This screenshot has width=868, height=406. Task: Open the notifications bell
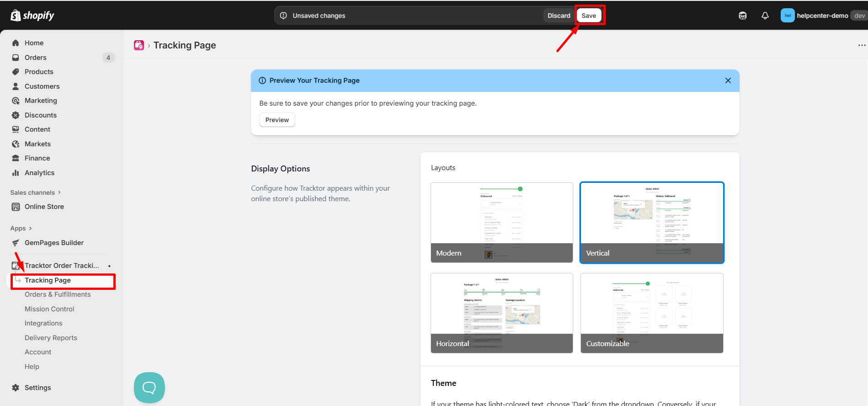tap(765, 16)
